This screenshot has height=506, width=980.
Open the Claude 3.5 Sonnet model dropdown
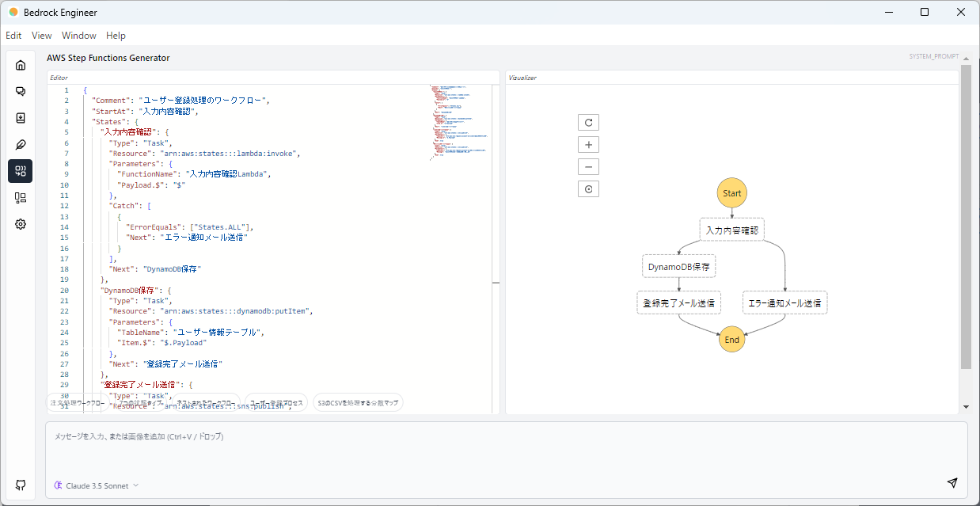tap(97, 485)
